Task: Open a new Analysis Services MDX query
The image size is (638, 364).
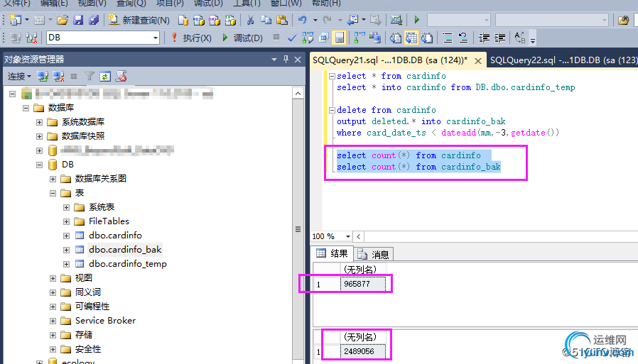Action: [x=198, y=20]
